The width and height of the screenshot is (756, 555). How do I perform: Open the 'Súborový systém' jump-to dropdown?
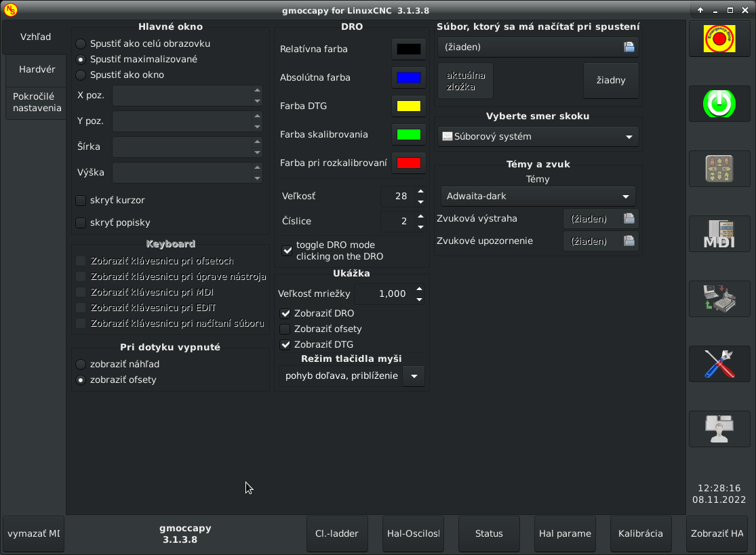538,137
